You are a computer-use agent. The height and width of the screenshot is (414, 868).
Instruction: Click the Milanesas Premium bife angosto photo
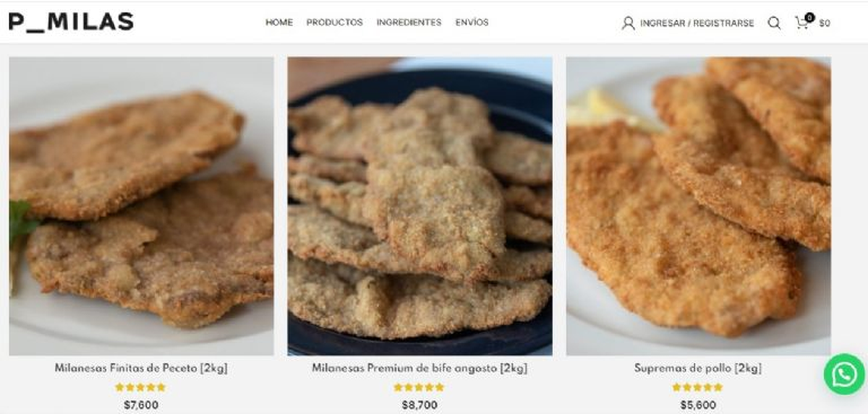point(420,206)
